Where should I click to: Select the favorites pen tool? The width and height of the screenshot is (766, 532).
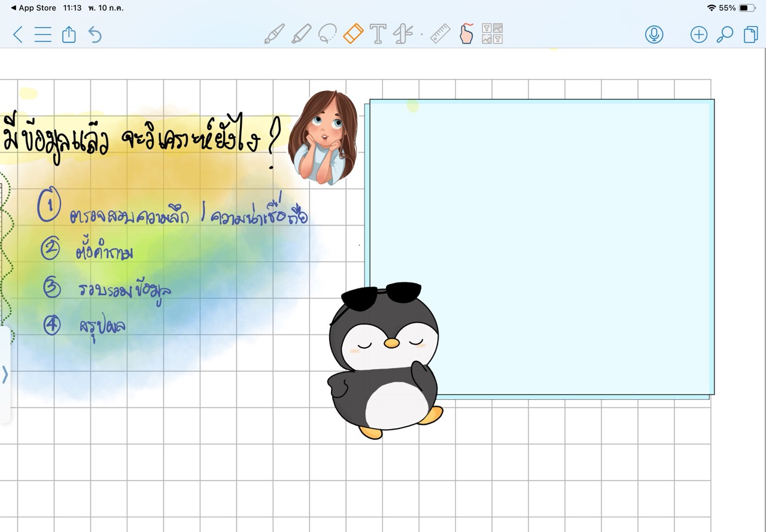tap(403, 34)
